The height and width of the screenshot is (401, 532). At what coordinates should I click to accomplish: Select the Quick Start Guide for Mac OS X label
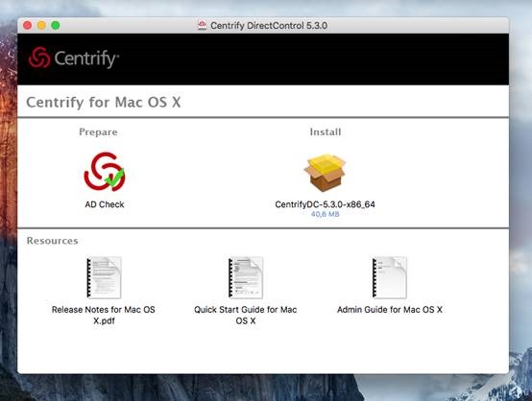[x=246, y=315]
